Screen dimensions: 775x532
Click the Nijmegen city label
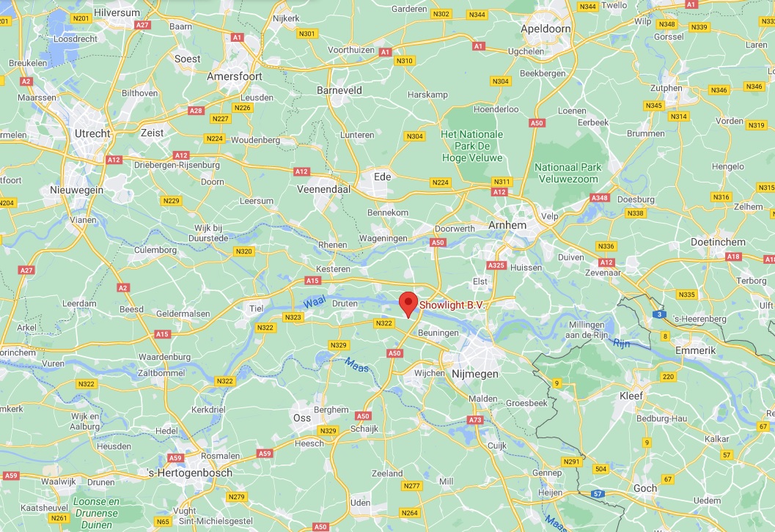[475, 374]
